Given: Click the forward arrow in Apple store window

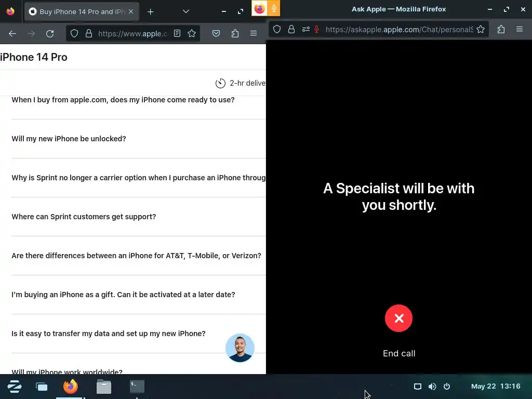Looking at the screenshot, I should click(31, 34).
